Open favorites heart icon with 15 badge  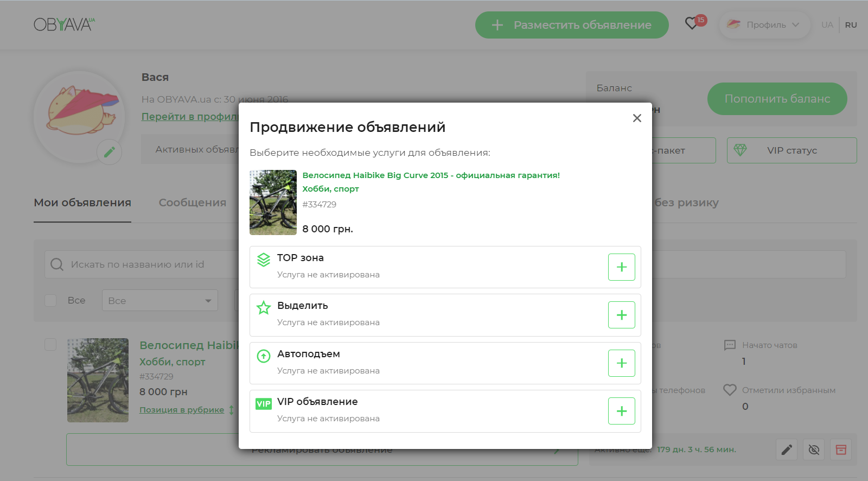click(x=692, y=24)
